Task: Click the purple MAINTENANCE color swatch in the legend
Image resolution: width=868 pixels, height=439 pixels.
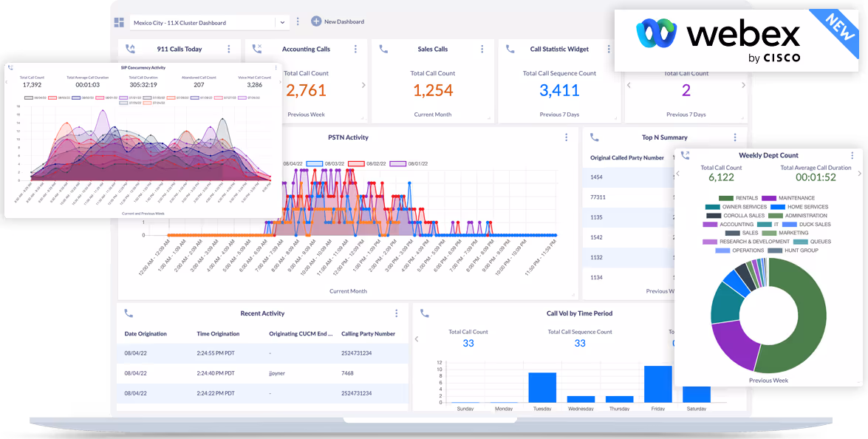Action: tap(769, 198)
